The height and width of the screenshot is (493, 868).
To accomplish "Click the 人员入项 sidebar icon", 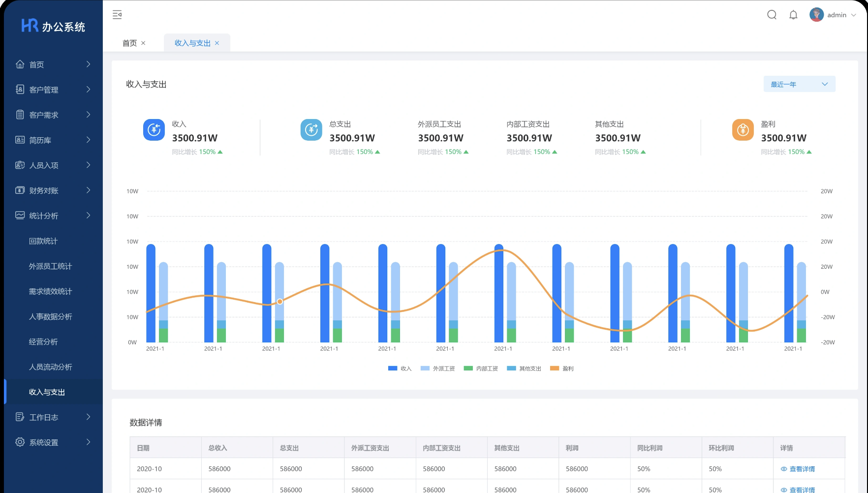I will (x=20, y=165).
